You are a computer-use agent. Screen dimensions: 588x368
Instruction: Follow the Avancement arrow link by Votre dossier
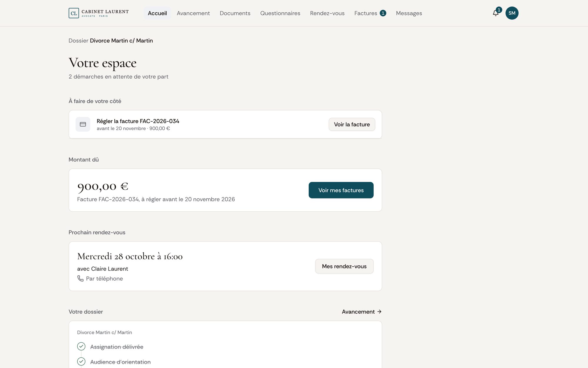click(x=362, y=311)
